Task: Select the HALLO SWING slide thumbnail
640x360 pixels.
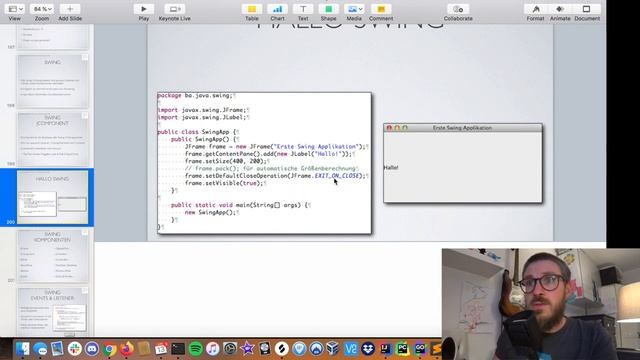Action: tap(53, 198)
